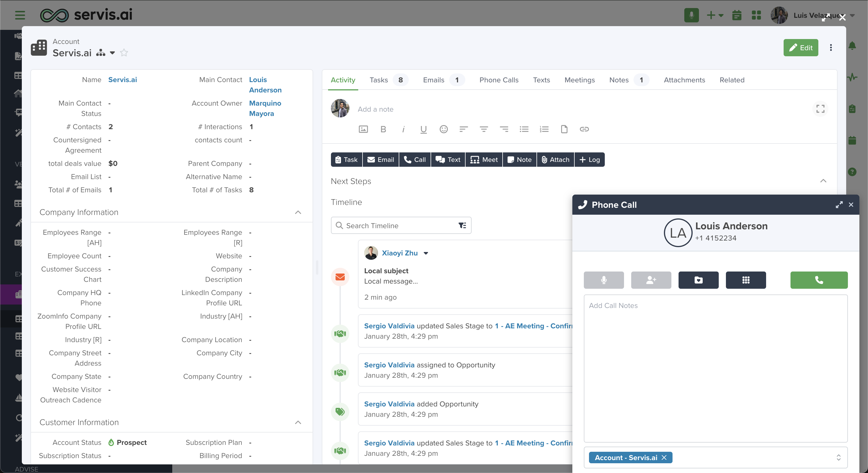Insert bulleted list in note
The width and height of the screenshot is (868, 473).
[x=524, y=129]
